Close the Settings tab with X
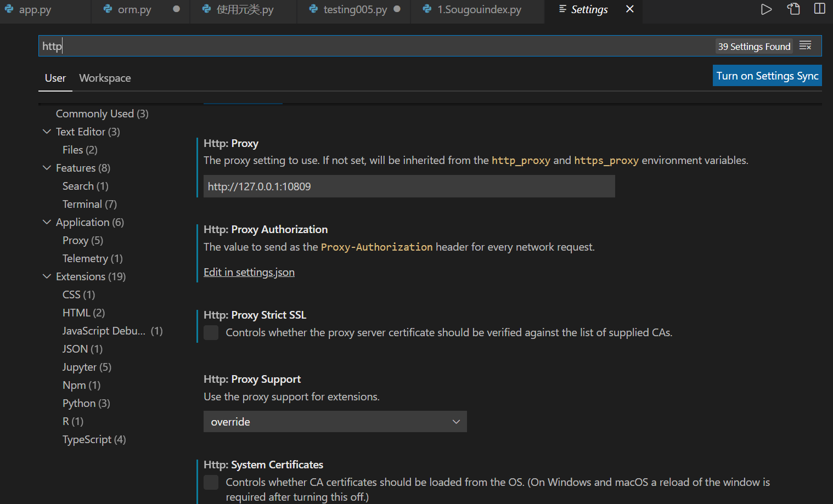This screenshot has height=504, width=833. point(630,9)
